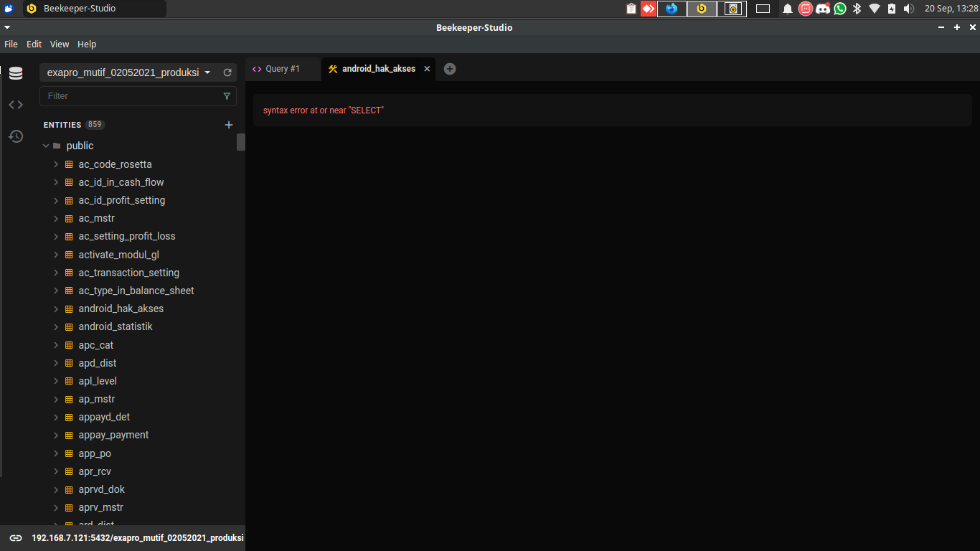The width and height of the screenshot is (980, 551).
Task: Click the volume icon in the system tray
Action: click(908, 9)
